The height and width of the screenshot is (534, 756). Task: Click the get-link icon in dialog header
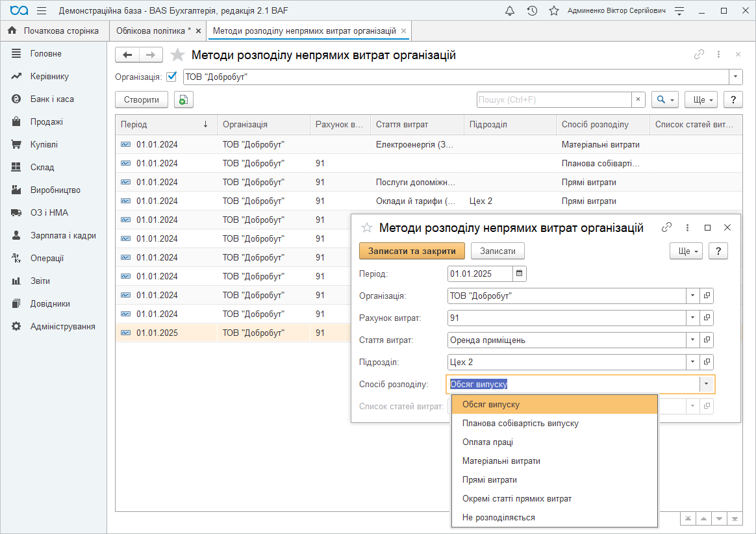tap(666, 227)
